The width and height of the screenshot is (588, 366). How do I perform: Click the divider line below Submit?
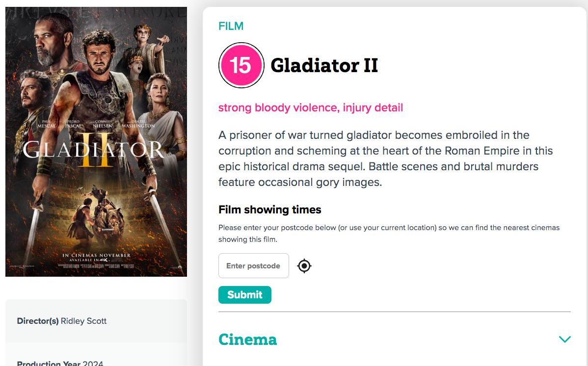coord(395,312)
